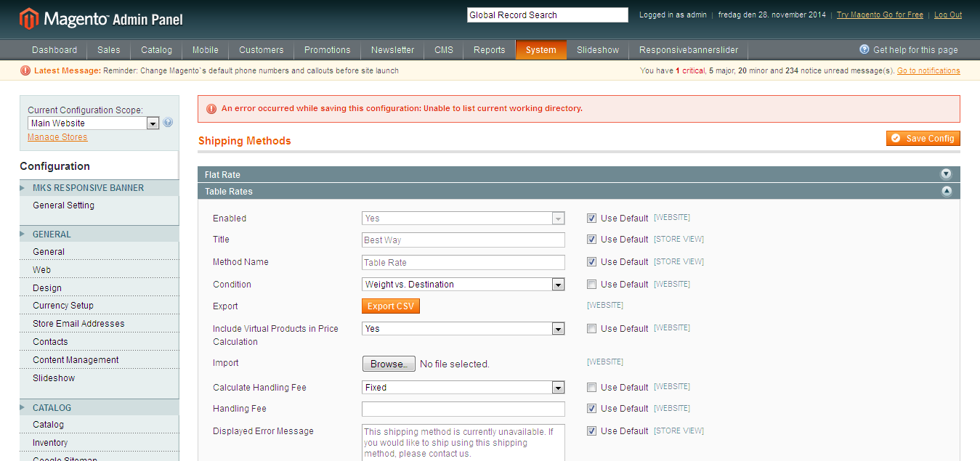Screen dimensions: 980x461
Task: Open the Newsletter menu
Action: click(393, 50)
